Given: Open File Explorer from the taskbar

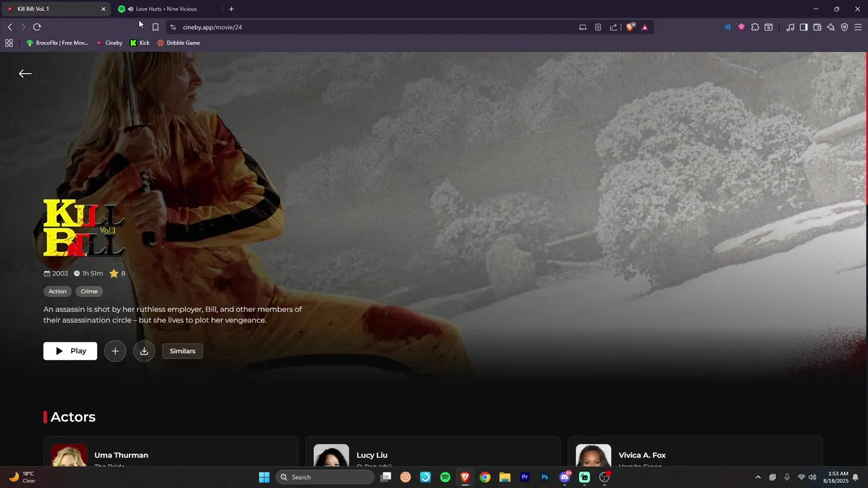Looking at the screenshot, I should 505,477.
